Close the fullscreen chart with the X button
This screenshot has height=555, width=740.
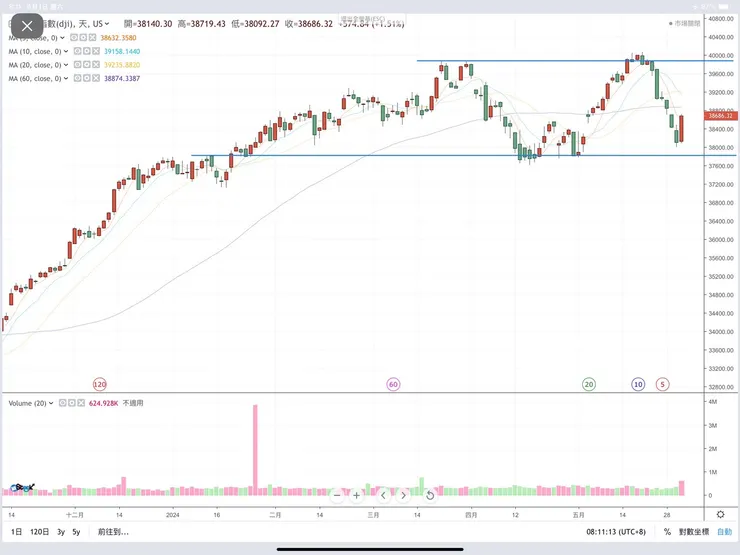(x=27, y=26)
